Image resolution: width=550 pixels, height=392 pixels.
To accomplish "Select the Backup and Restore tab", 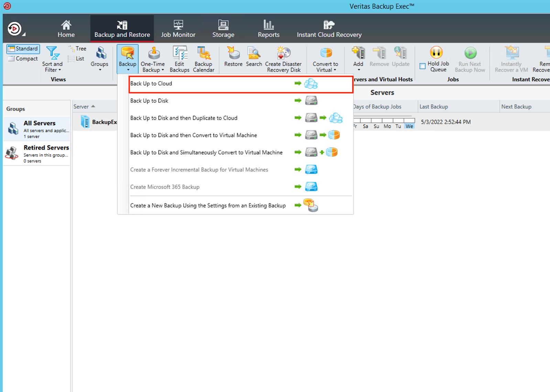I will [122, 29].
